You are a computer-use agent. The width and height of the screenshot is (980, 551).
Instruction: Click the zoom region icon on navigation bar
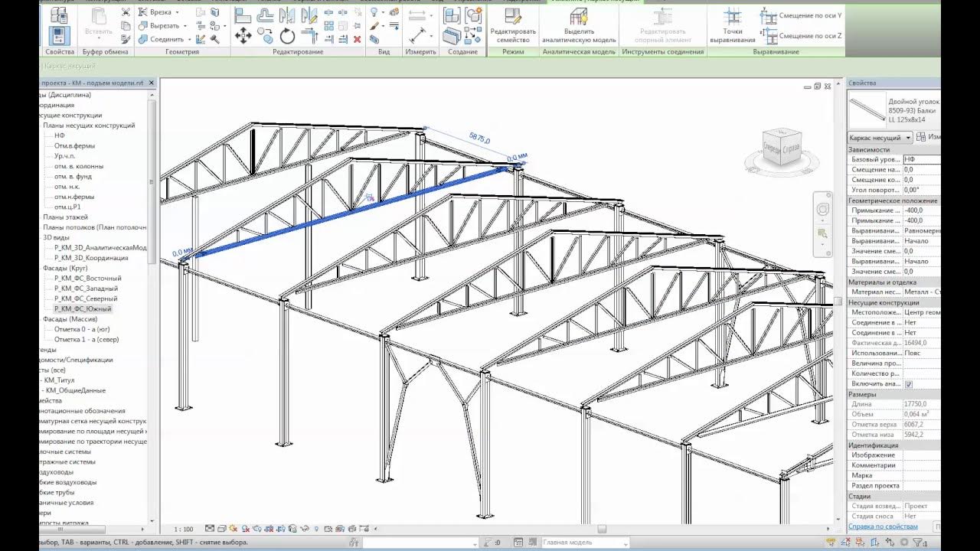point(823,233)
